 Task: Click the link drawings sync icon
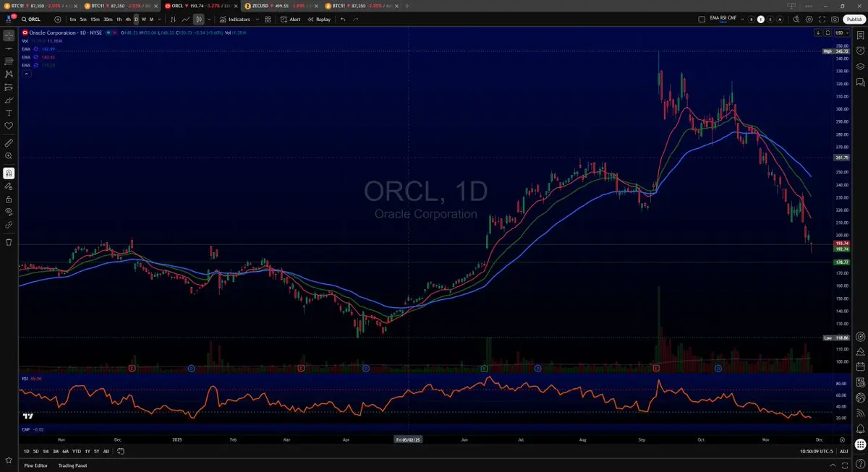9,225
